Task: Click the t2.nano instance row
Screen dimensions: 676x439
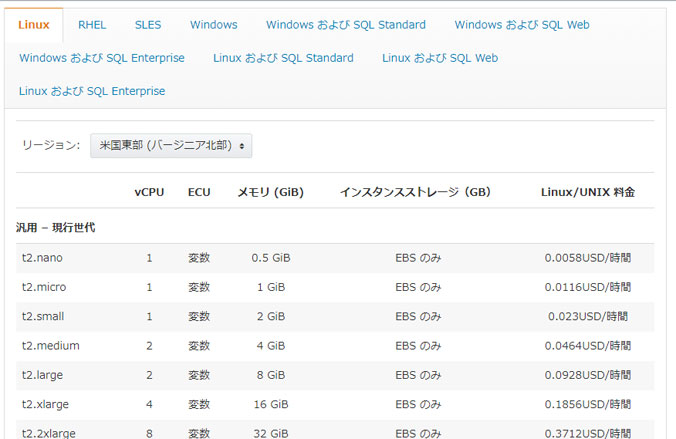Action: point(335,258)
